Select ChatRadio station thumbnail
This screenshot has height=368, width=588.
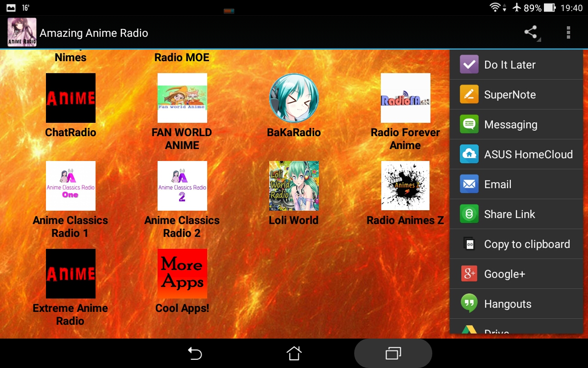pos(70,98)
